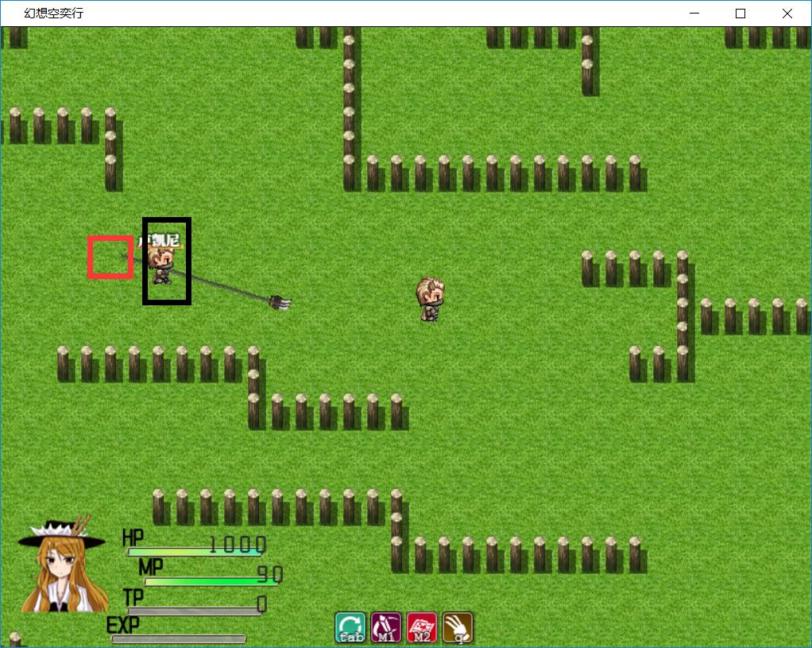Click the HP gauge bar
Viewport: 812px width, 648px height.
(195, 552)
